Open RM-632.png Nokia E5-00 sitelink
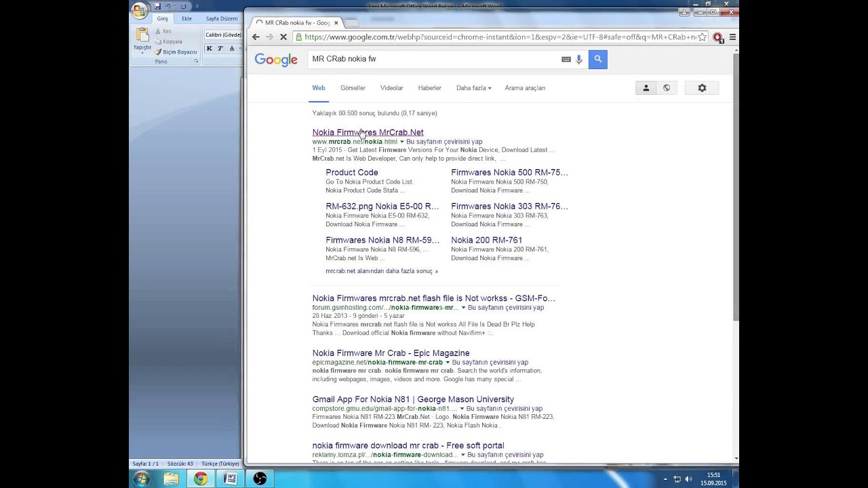Screen dimensions: 868x488 [x=382, y=206]
